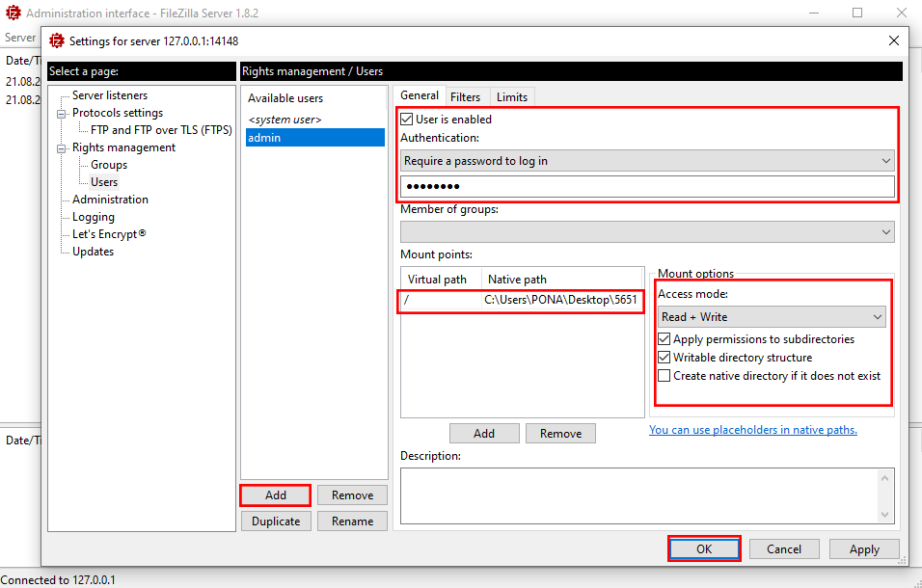Select the Users page in tree
The height and width of the screenshot is (588, 922).
point(104,182)
